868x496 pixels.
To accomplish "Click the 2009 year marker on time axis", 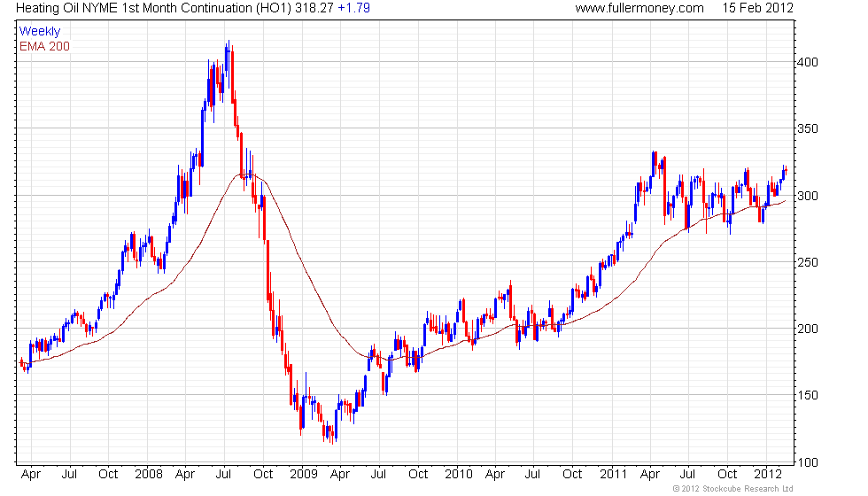I will pos(303,474).
